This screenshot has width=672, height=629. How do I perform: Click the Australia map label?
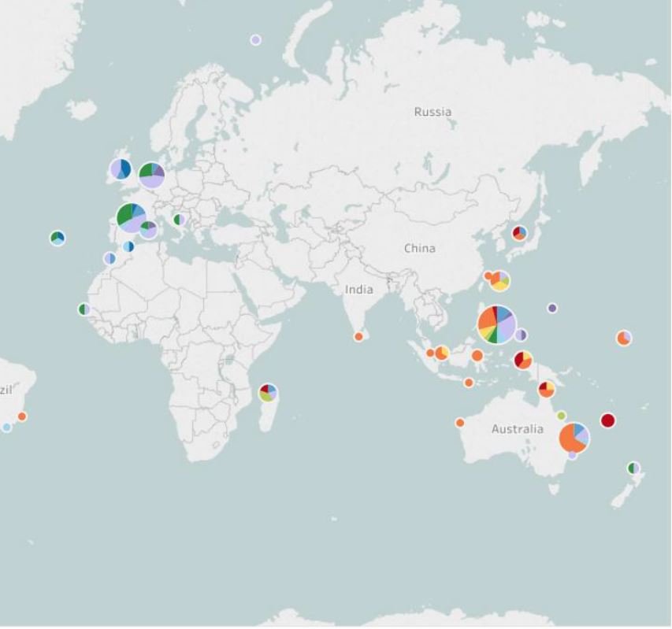pos(517,429)
